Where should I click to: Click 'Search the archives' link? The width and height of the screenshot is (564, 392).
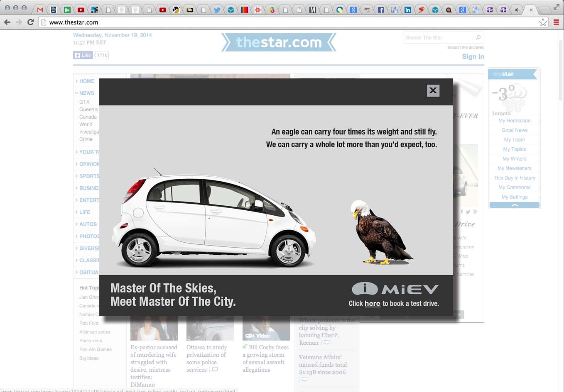pyautogui.click(x=466, y=47)
